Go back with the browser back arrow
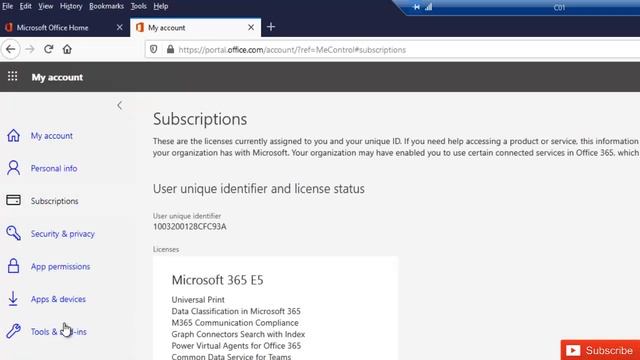 (x=11, y=49)
